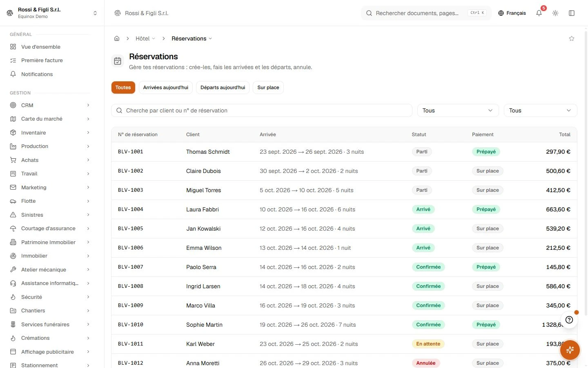Expand the Réservations breadcrumb dropdown
588x368 pixels.
pyautogui.click(x=192, y=38)
